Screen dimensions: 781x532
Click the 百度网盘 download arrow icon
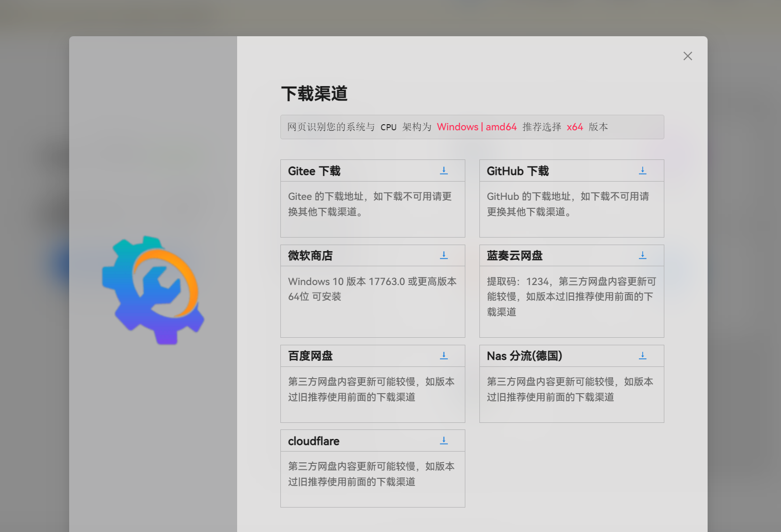444,356
